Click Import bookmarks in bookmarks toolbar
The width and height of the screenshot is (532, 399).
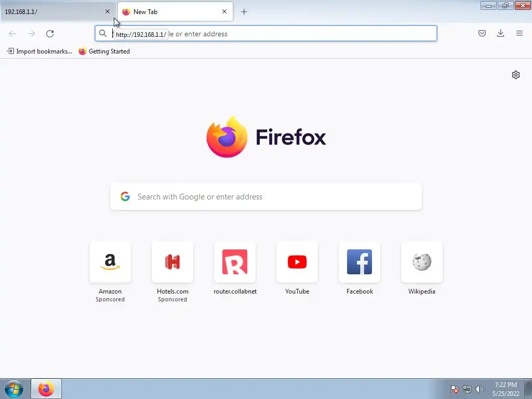click(39, 51)
